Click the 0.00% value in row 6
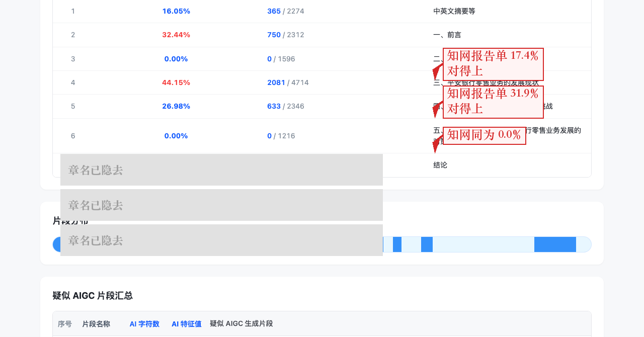 click(176, 136)
